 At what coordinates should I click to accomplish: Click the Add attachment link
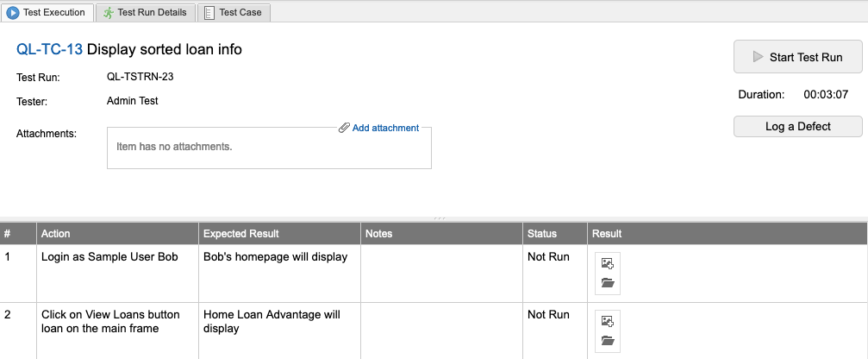point(385,128)
